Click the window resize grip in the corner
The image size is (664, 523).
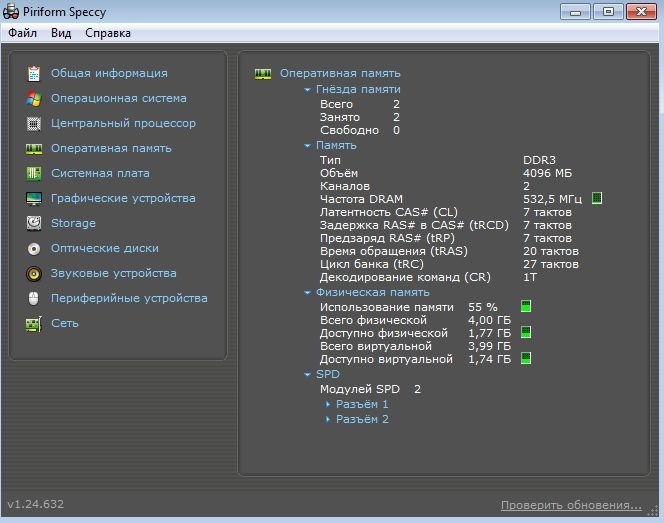(653, 511)
